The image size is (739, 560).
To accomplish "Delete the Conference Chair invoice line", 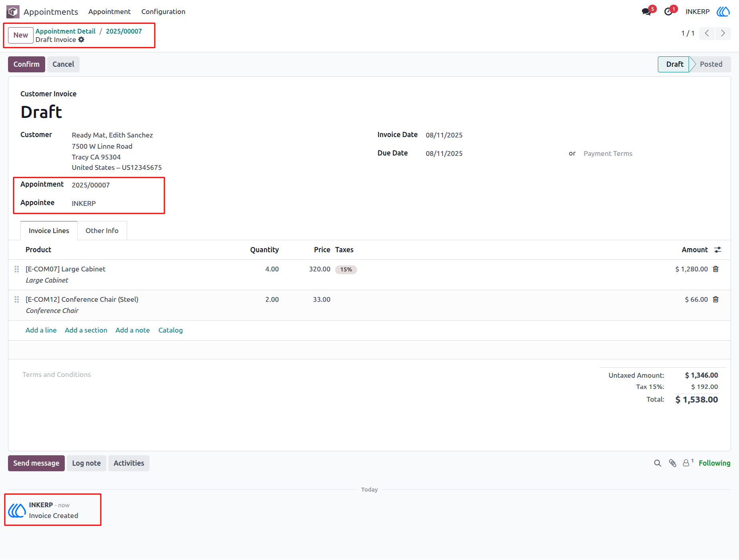I will point(716,299).
